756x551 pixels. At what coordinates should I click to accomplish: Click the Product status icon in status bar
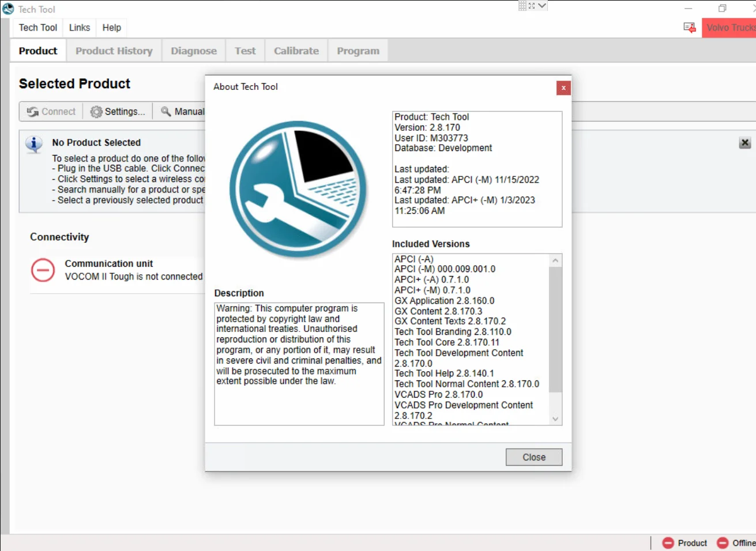[668, 542]
